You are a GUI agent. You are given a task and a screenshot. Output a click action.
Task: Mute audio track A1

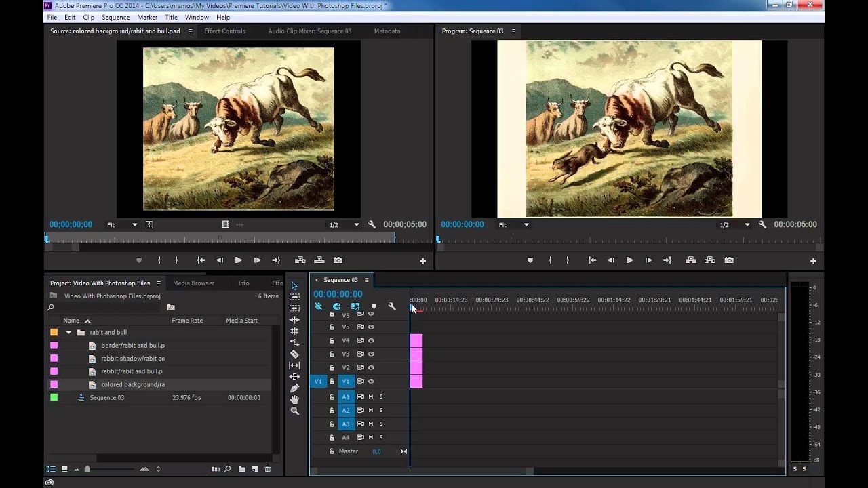pos(370,396)
